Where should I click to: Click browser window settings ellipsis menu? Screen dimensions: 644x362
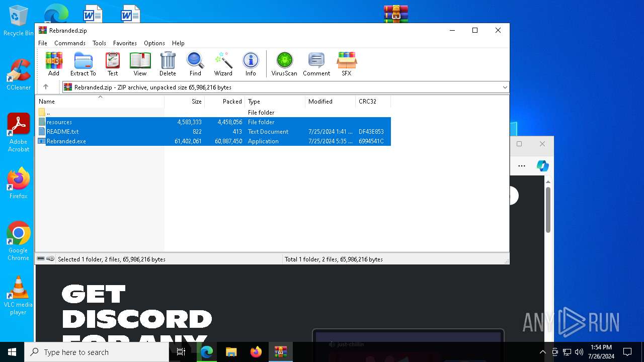click(x=522, y=166)
